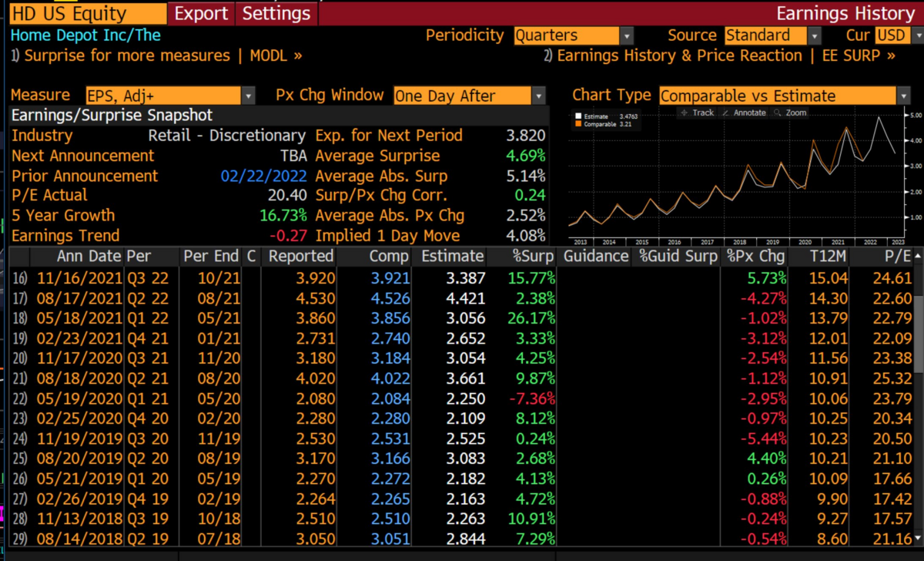Open Earnings History & Price Reaction EE SURP link

pyautogui.click(x=720, y=55)
